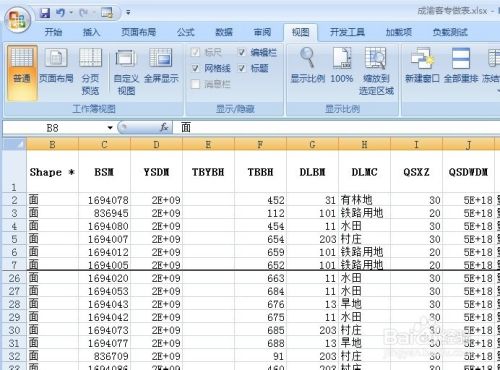Click the select-all corner button
500x370 pixels.
pyautogui.click(x=14, y=144)
